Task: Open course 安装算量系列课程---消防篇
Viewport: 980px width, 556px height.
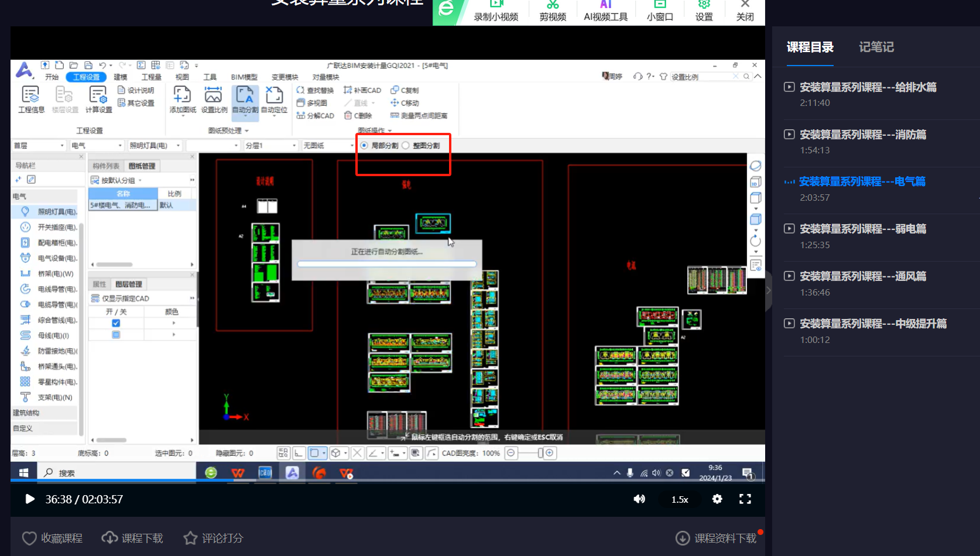Action: click(x=863, y=135)
